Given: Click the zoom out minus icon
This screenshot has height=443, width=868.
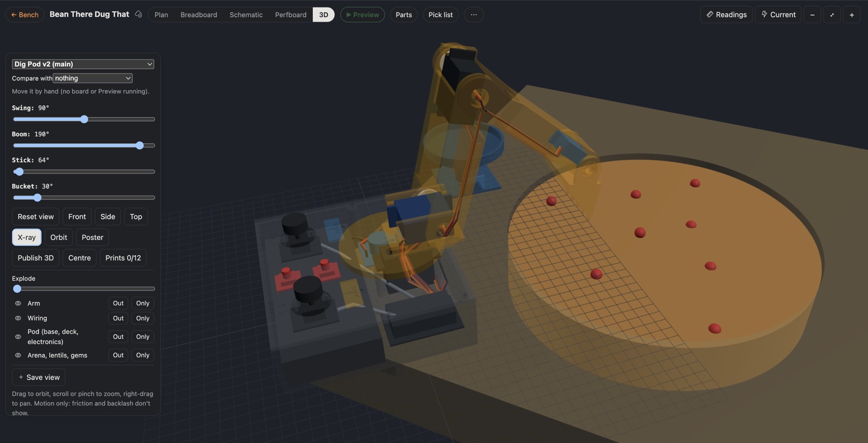Looking at the screenshot, I should coord(812,15).
